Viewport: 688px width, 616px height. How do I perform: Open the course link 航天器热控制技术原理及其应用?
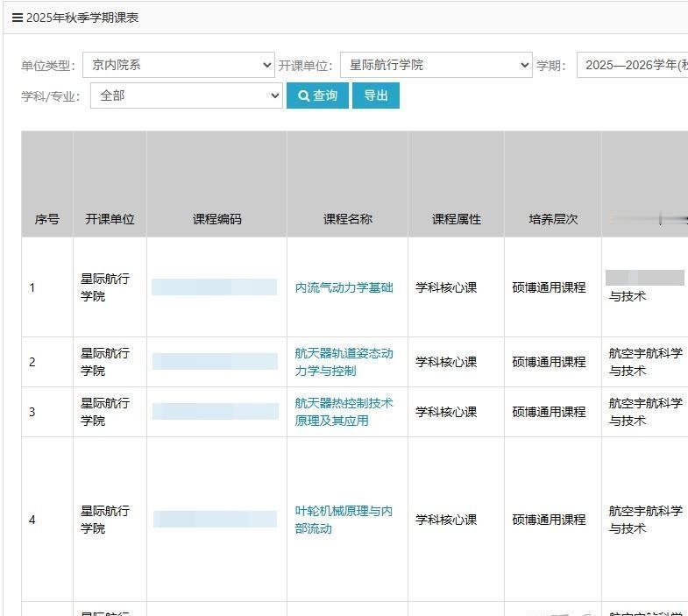tap(344, 412)
